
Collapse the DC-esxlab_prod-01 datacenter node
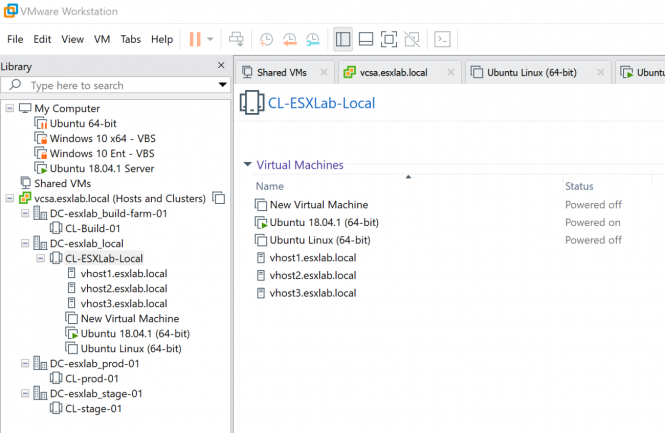(x=25, y=363)
